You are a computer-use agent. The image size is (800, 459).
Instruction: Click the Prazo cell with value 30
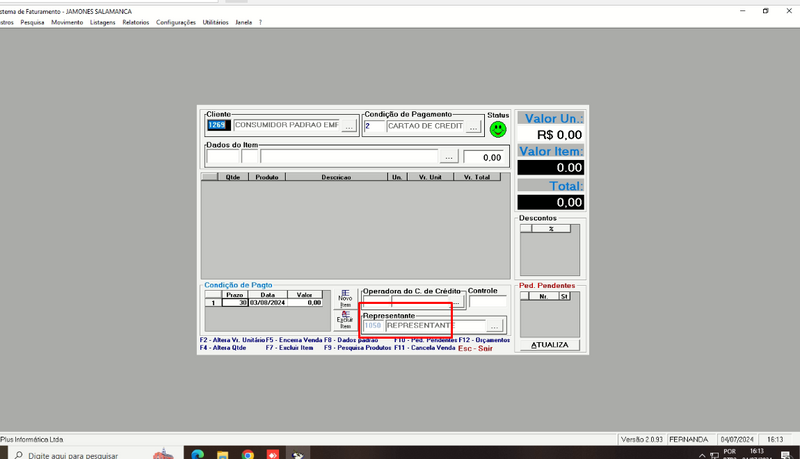pyautogui.click(x=235, y=302)
